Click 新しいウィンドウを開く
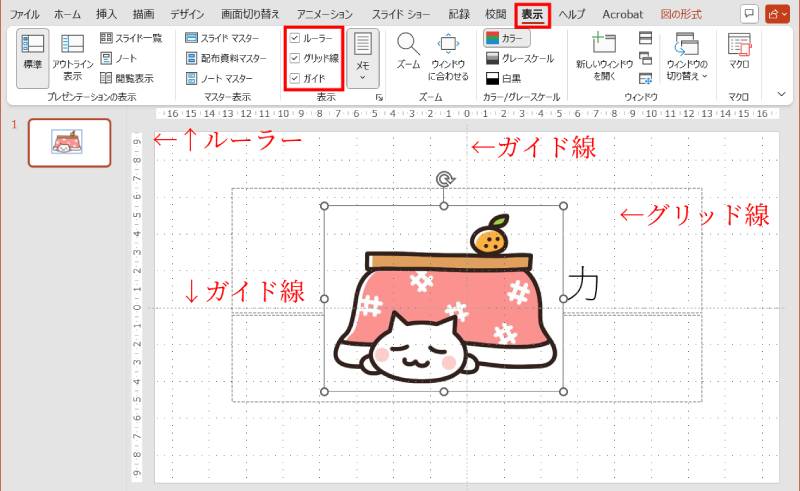This screenshot has width=800, height=491. click(604, 57)
